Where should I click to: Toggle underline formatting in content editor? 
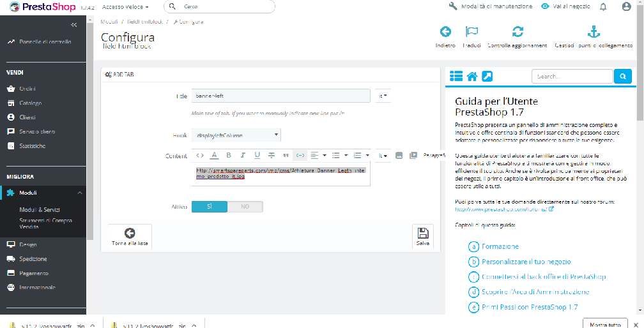point(257,156)
